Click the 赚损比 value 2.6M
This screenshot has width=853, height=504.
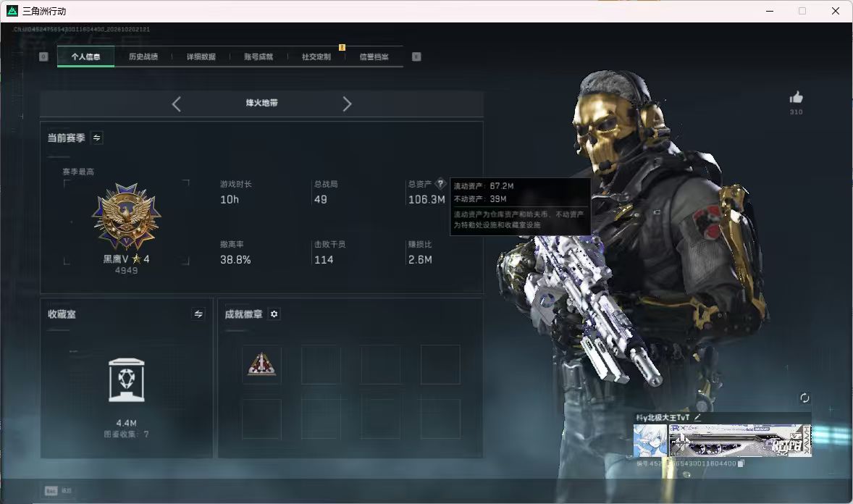(420, 260)
